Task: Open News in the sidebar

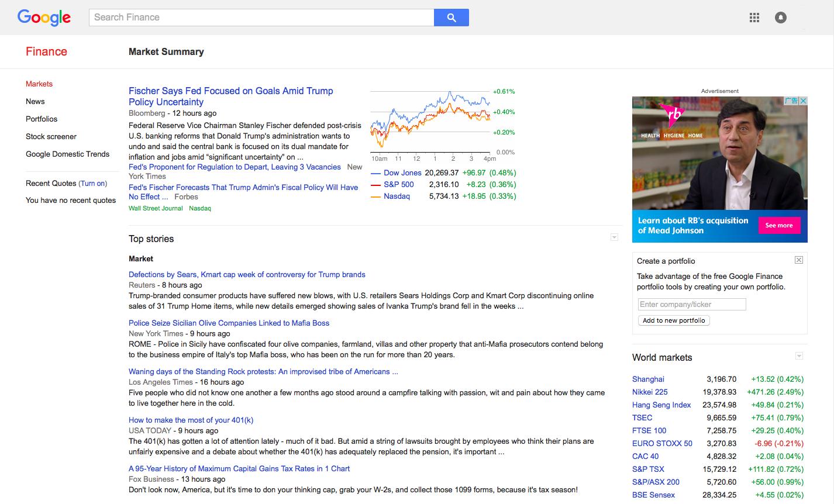Action: click(x=35, y=101)
